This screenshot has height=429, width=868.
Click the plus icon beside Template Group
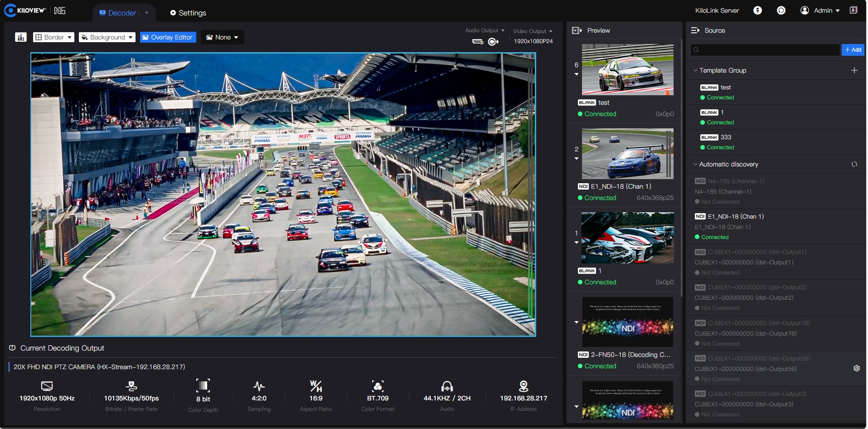[x=854, y=70]
